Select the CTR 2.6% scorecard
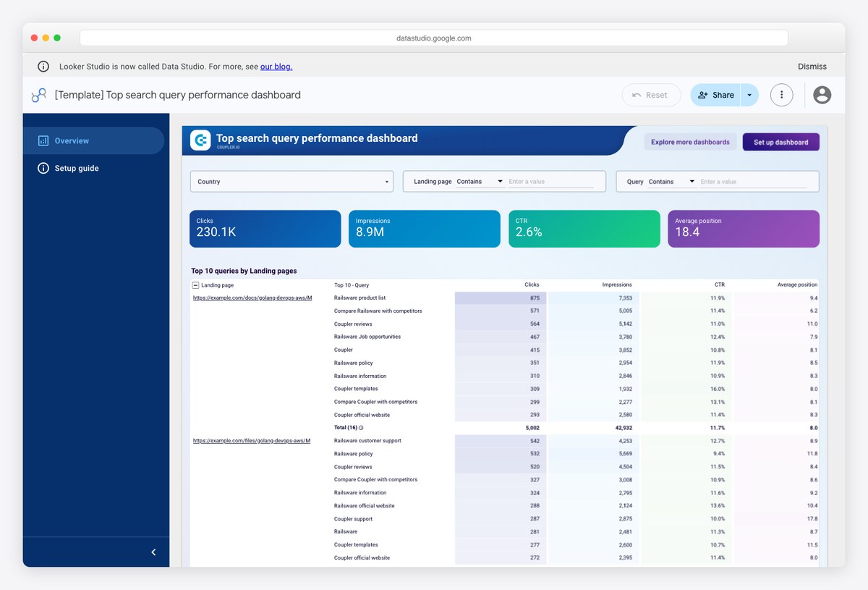 (584, 229)
